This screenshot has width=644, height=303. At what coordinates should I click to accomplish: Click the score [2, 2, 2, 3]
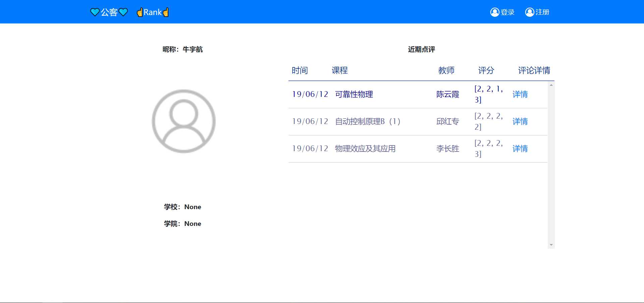click(489, 148)
